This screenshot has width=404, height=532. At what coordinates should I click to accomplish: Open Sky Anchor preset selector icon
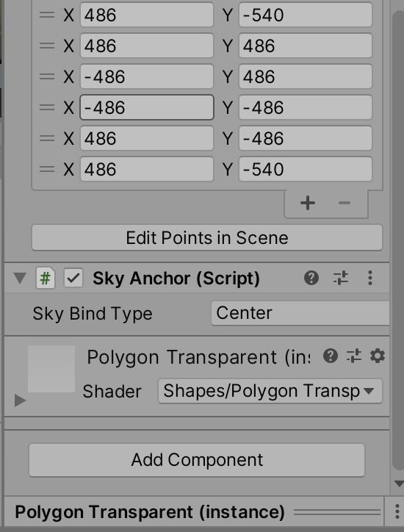pos(341,278)
